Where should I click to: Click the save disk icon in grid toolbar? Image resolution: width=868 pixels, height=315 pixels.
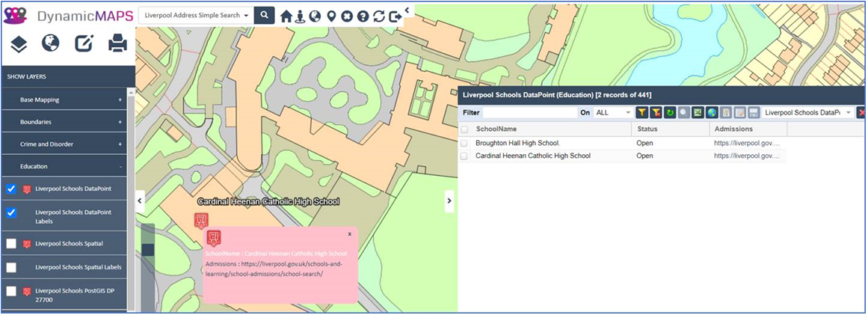click(x=754, y=112)
